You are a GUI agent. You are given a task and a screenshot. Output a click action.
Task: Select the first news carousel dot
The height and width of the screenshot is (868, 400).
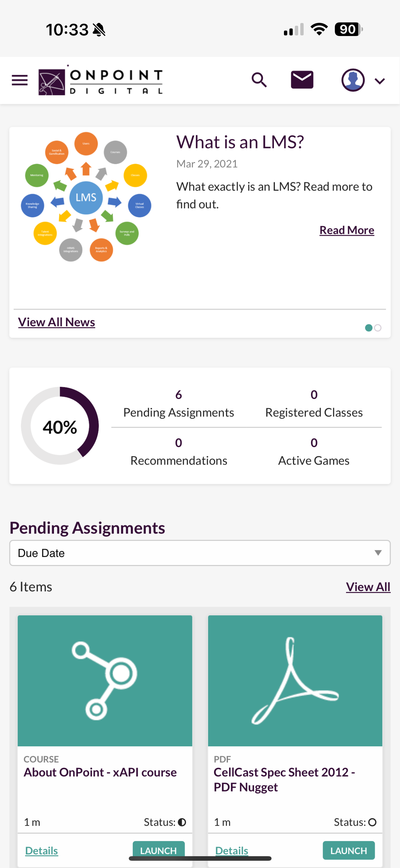368,328
